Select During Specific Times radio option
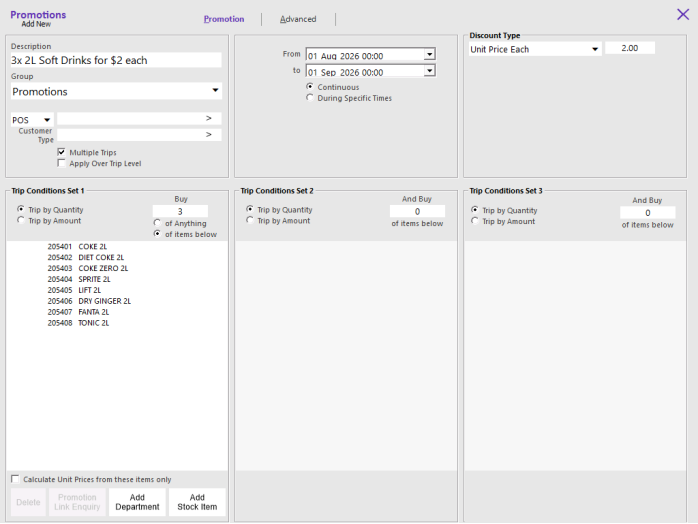 click(x=310, y=98)
